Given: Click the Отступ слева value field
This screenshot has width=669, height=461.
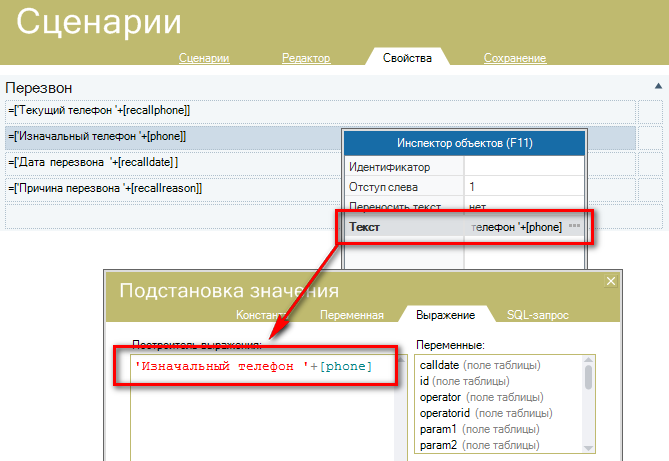Looking at the screenshot, I should point(523,187).
